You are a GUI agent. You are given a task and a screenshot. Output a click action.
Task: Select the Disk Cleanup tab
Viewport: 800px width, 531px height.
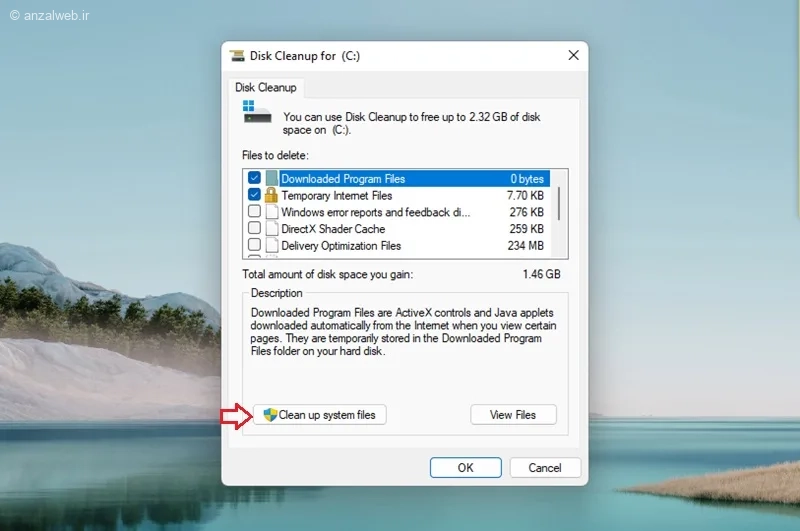266,87
